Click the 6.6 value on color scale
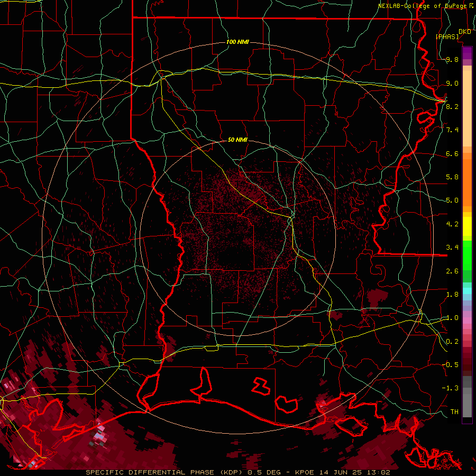 tap(452, 153)
